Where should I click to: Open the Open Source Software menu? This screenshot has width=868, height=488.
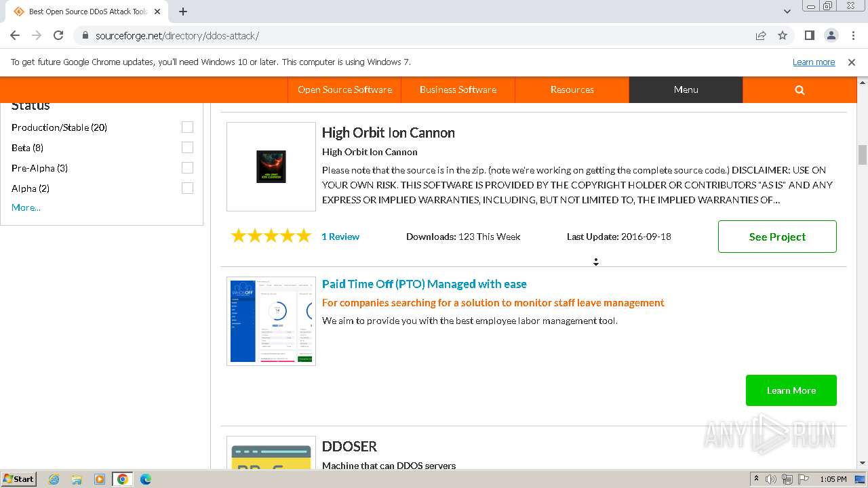click(344, 89)
